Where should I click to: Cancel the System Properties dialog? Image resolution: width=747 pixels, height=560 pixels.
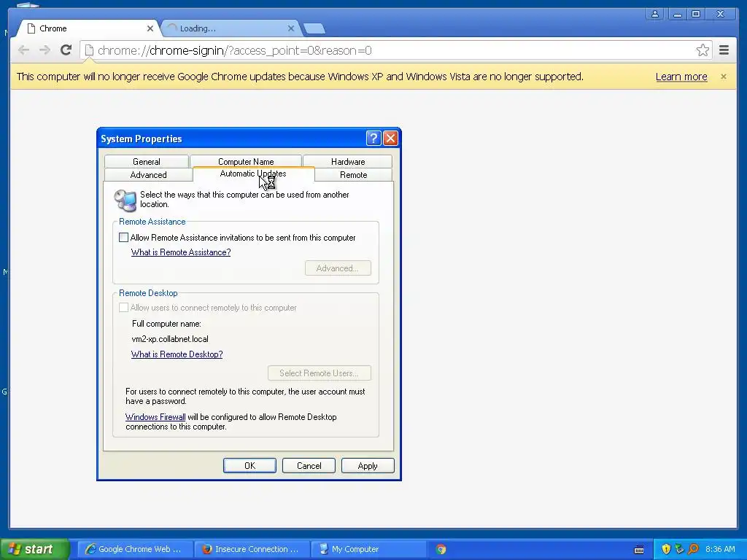(309, 466)
